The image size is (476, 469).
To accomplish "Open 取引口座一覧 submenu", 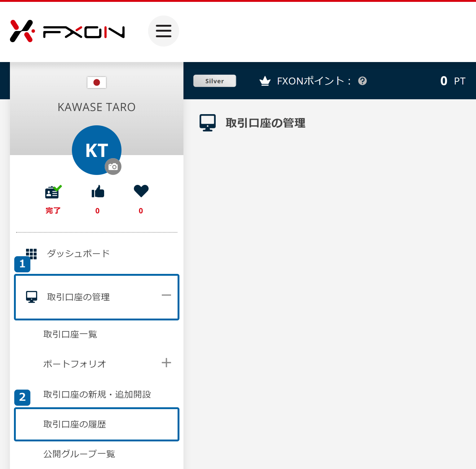I will [70, 334].
